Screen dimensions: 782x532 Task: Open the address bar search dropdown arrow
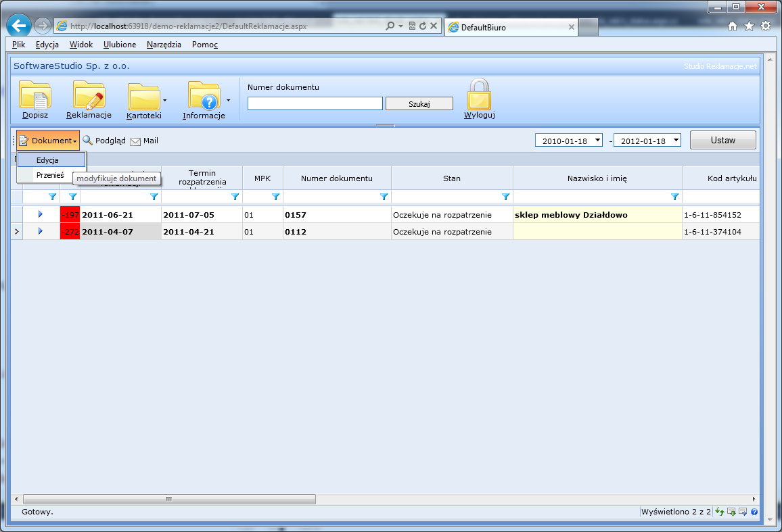(x=400, y=26)
